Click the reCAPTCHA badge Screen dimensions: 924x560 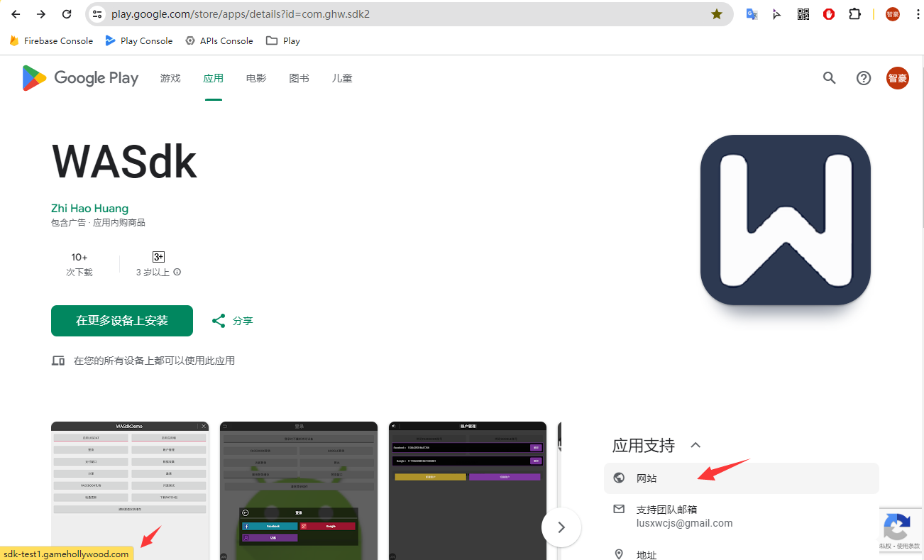(x=901, y=530)
